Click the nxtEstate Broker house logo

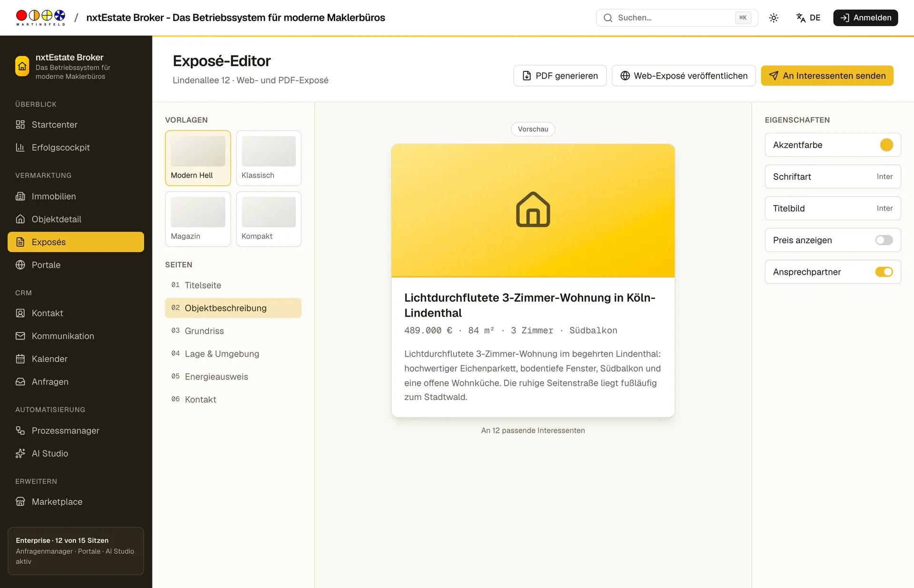[x=22, y=67]
